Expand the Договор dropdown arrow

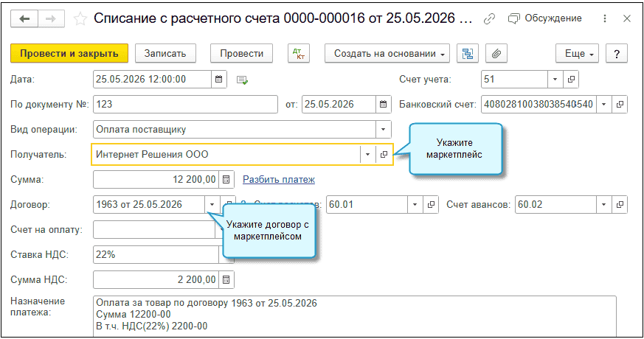tap(212, 204)
